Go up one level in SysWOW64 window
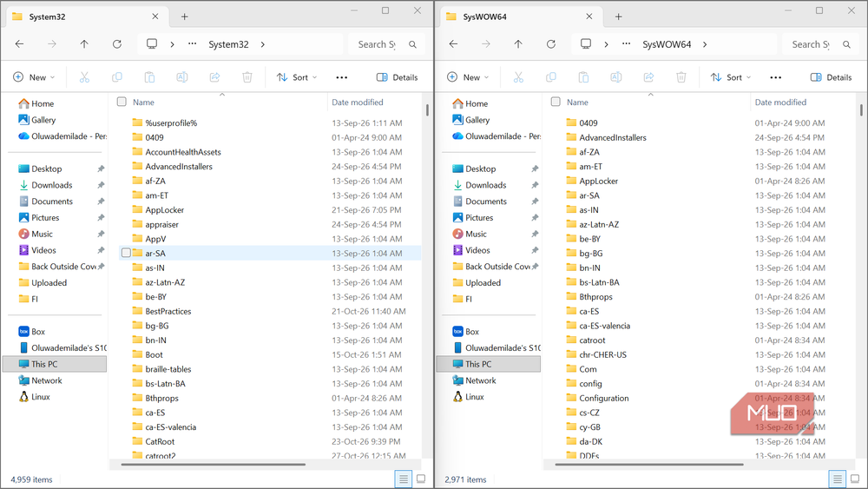Viewport: 868px width, 489px height. [x=518, y=44]
